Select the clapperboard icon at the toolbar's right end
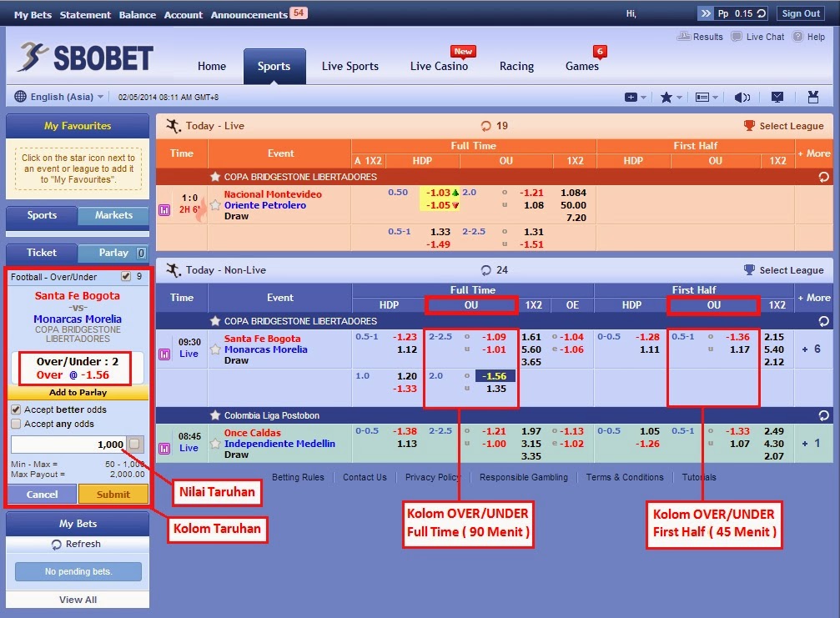 (x=812, y=97)
